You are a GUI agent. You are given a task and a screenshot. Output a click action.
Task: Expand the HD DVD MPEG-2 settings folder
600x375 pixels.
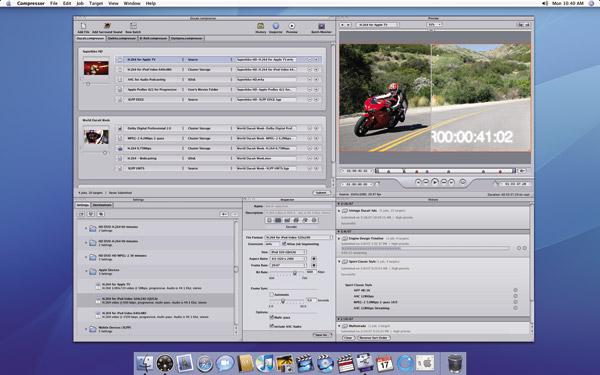[86, 257]
